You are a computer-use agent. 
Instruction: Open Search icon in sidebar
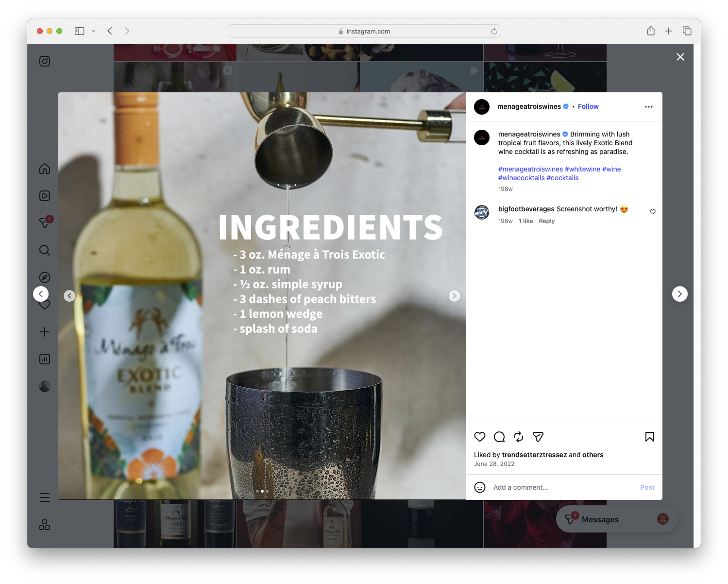point(45,250)
